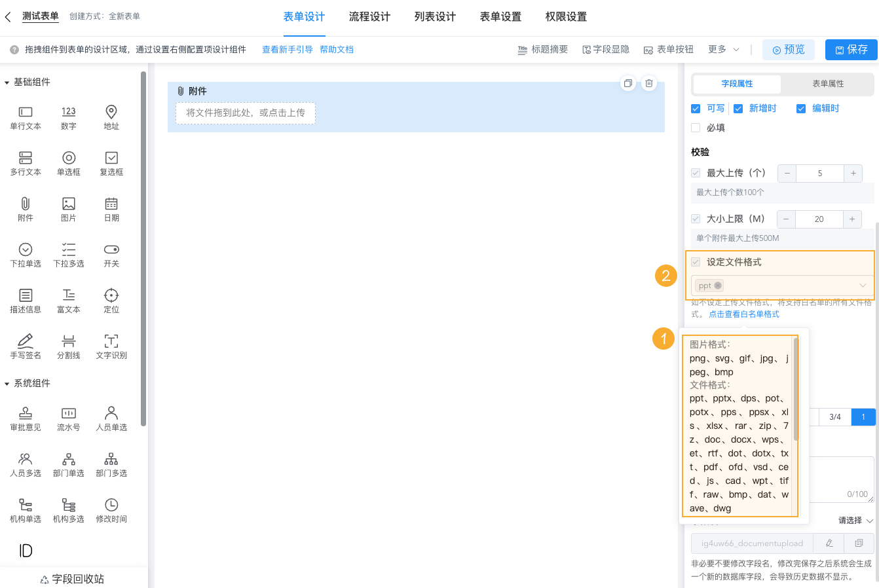
Task: Disable the 可写 (writable) checkbox
Action: 695,108
